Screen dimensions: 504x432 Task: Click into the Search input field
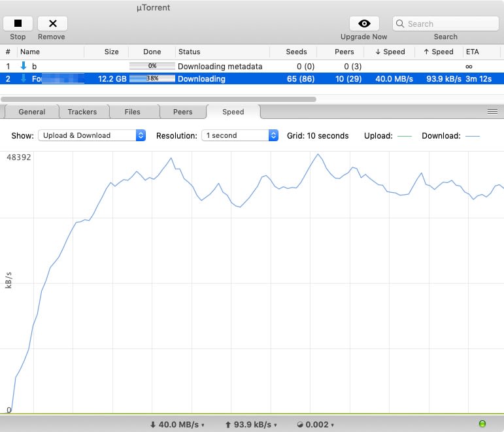[446, 24]
